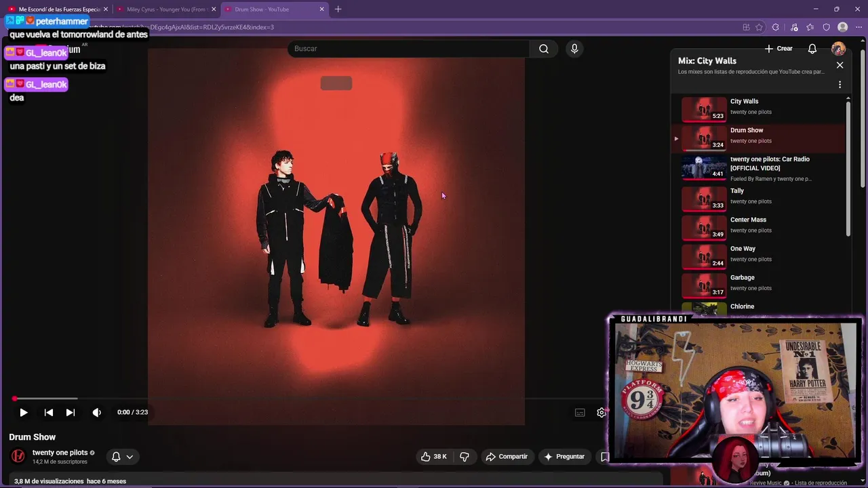Toggle subtitles on the player
This screenshot has height=488, width=868.
(x=580, y=412)
